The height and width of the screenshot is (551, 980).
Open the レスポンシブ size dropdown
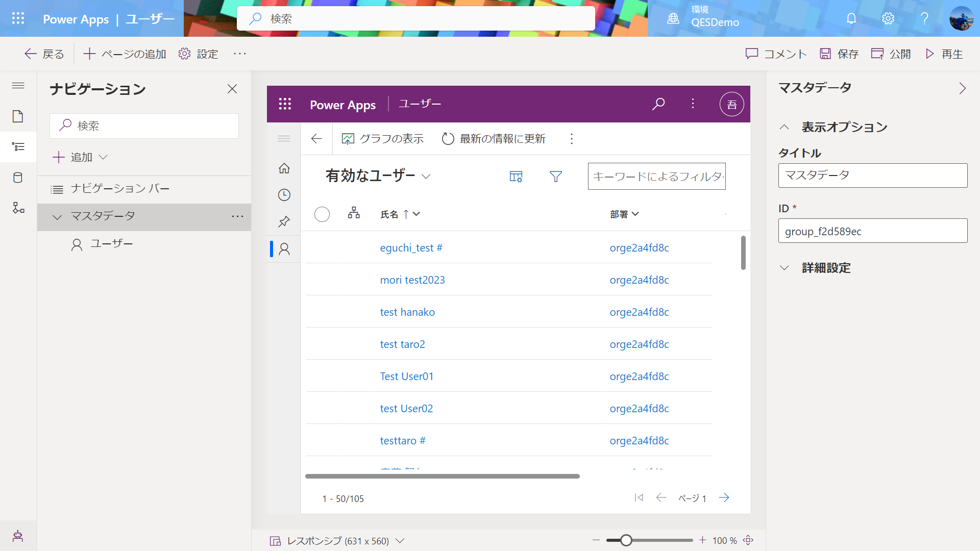pyautogui.click(x=337, y=541)
